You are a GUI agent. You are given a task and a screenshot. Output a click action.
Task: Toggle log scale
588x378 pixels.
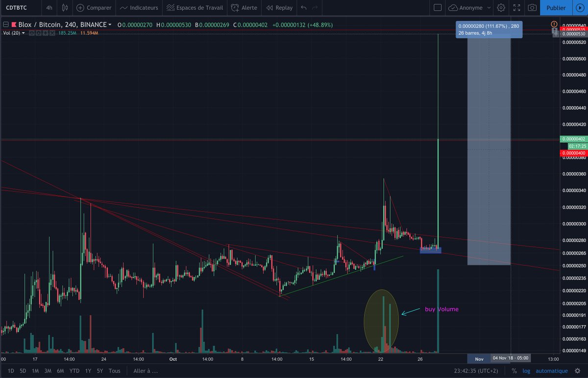point(526,371)
